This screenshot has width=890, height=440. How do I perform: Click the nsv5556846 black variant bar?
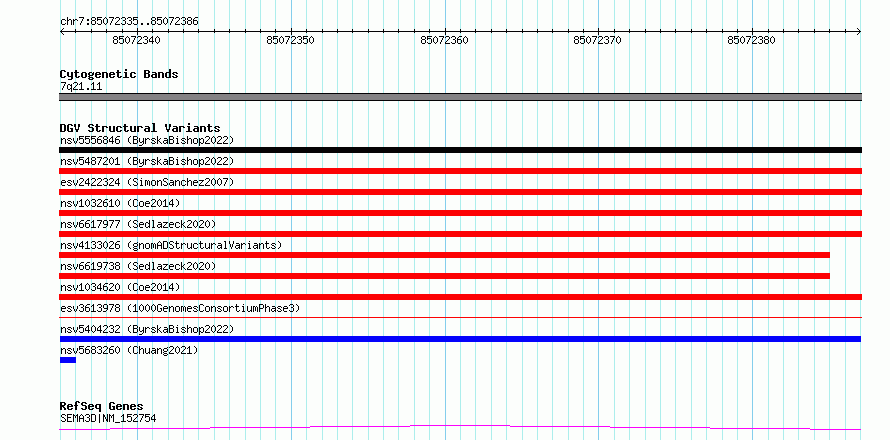pyautogui.click(x=460, y=150)
